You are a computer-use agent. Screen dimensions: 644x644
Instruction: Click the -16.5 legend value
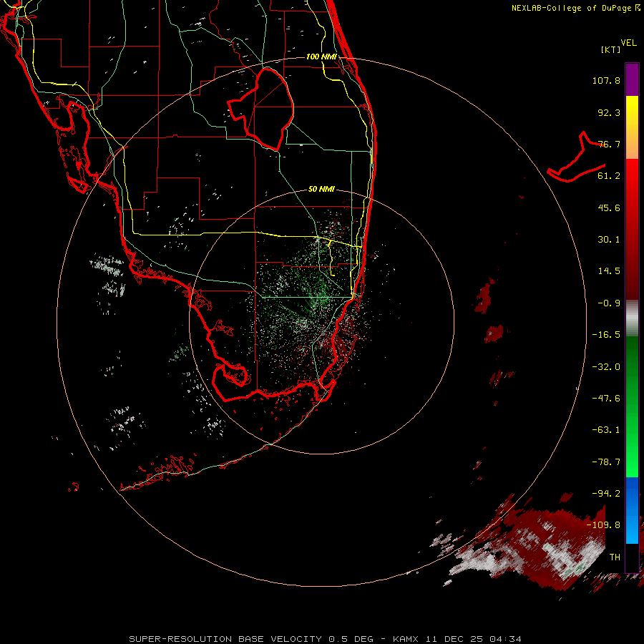coord(606,335)
